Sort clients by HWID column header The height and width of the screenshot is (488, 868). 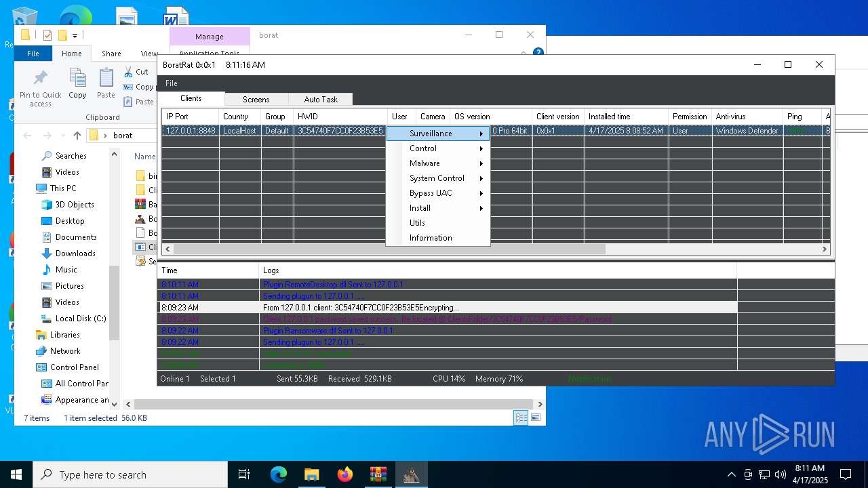point(340,117)
